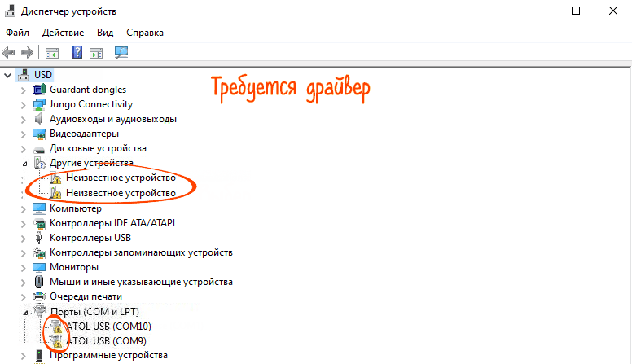Click the Контроллеры USB plug icon
The image size is (632, 364).
coord(39,238)
